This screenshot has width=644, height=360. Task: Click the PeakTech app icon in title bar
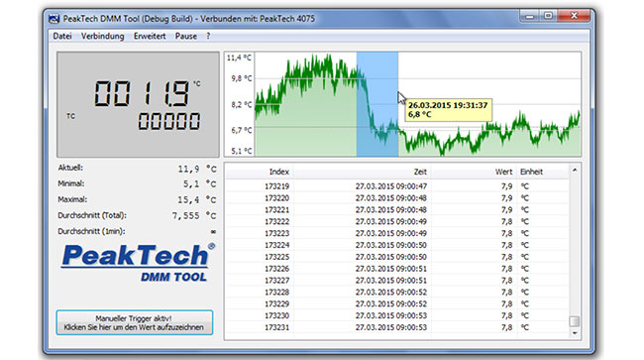pyautogui.click(x=54, y=19)
